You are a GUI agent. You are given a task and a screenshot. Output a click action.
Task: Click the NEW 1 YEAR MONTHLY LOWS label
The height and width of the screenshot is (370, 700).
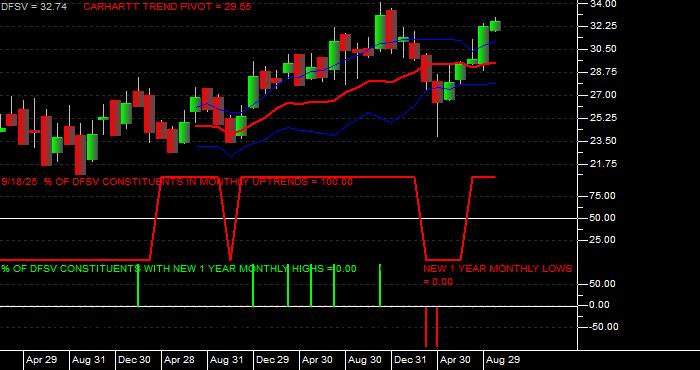(x=497, y=275)
